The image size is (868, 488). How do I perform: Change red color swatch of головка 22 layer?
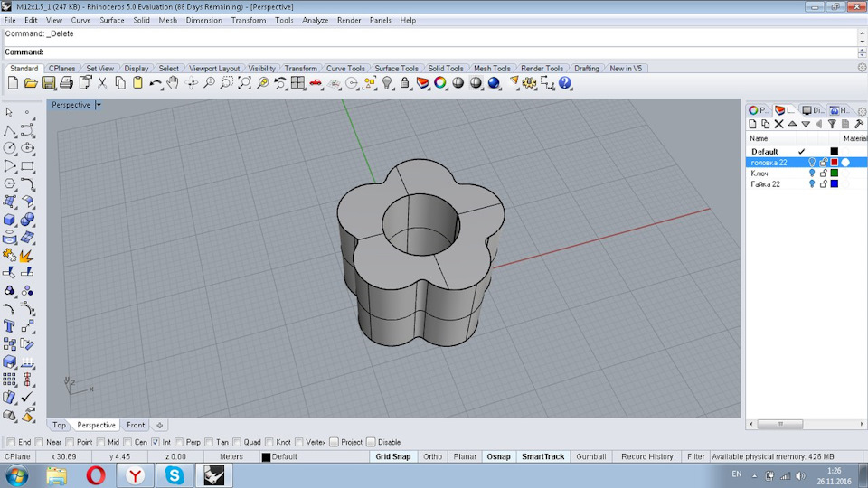point(835,162)
